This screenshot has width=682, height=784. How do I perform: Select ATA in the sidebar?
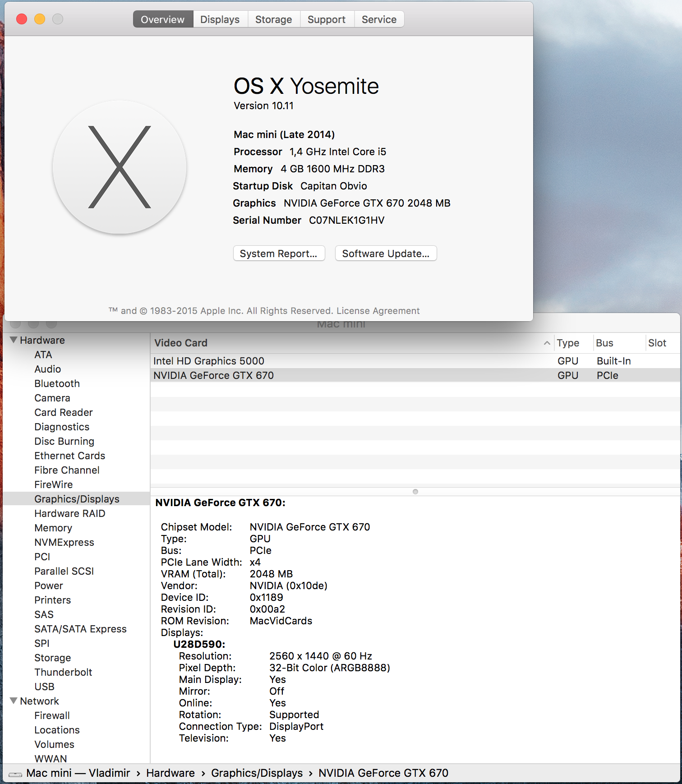pyautogui.click(x=43, y=355)
